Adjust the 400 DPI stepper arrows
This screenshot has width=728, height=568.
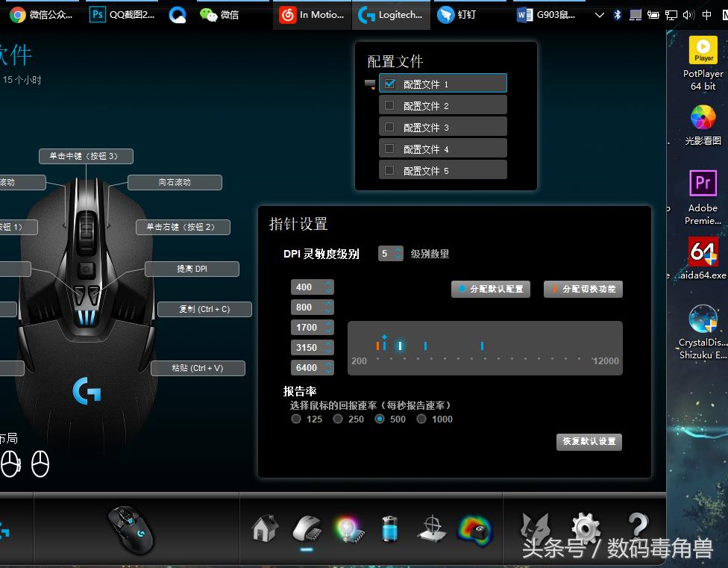click(x=329, y=287)
